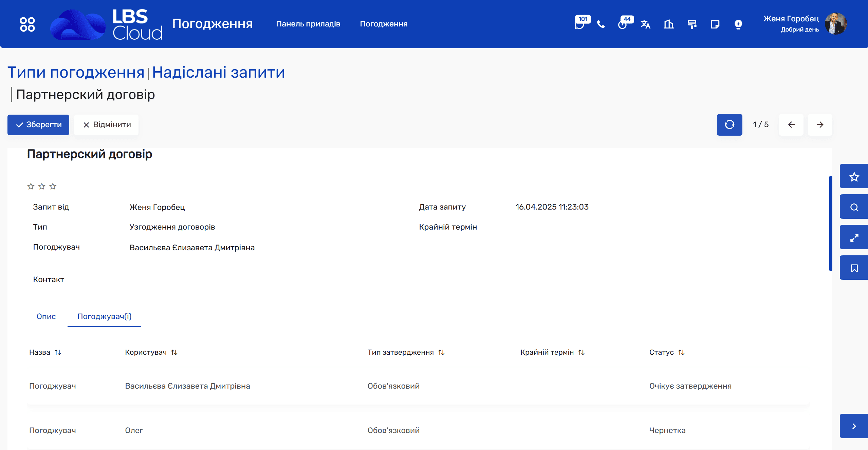Click the phone call icon

[601, 24]
